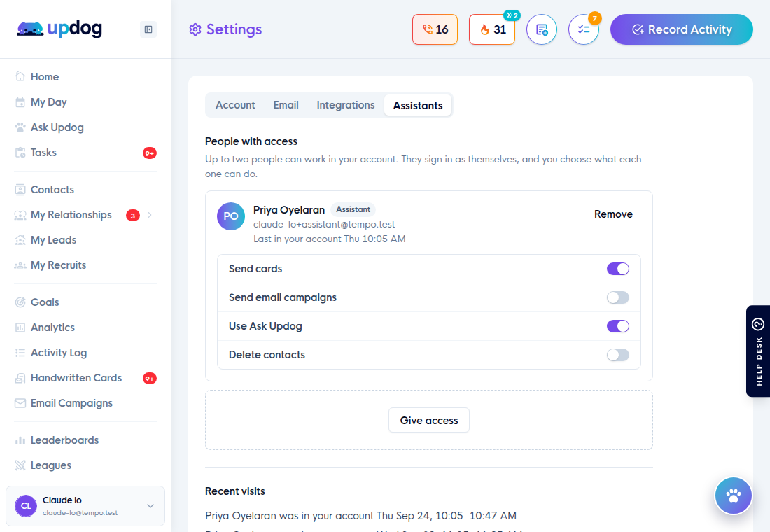
Task: Select the Assistants tab
Action: click(418, 105)
